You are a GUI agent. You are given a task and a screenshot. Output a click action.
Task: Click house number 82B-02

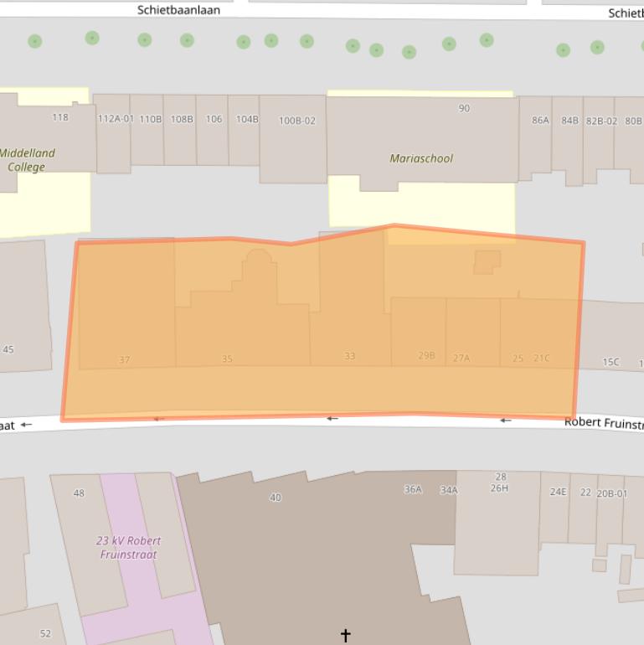601,121
